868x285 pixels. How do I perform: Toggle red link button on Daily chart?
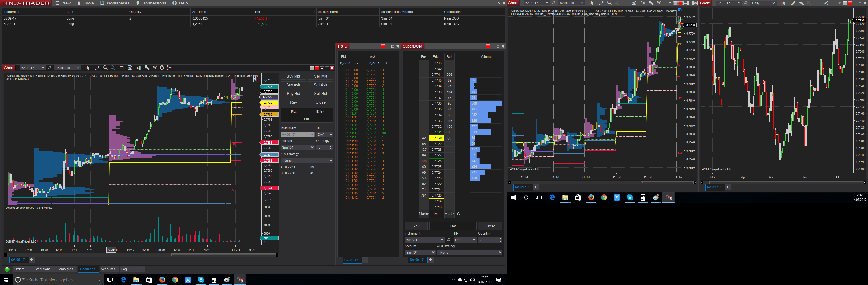(x=850, y=3)
